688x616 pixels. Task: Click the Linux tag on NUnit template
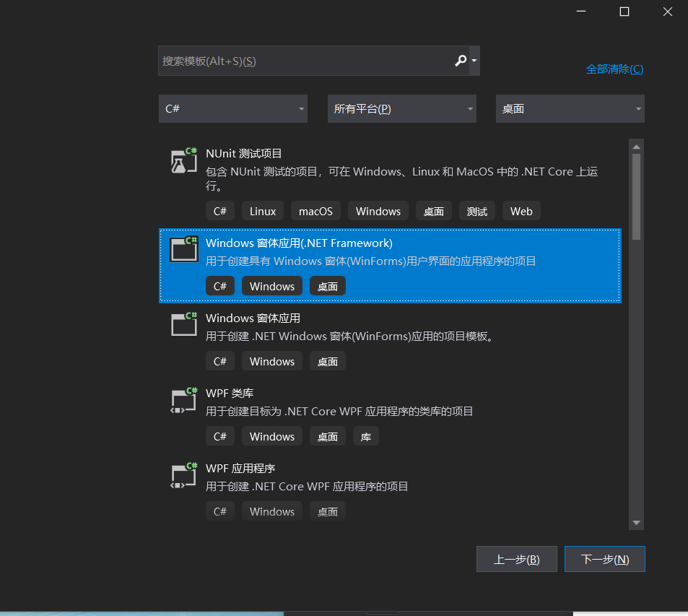point(263,211)
